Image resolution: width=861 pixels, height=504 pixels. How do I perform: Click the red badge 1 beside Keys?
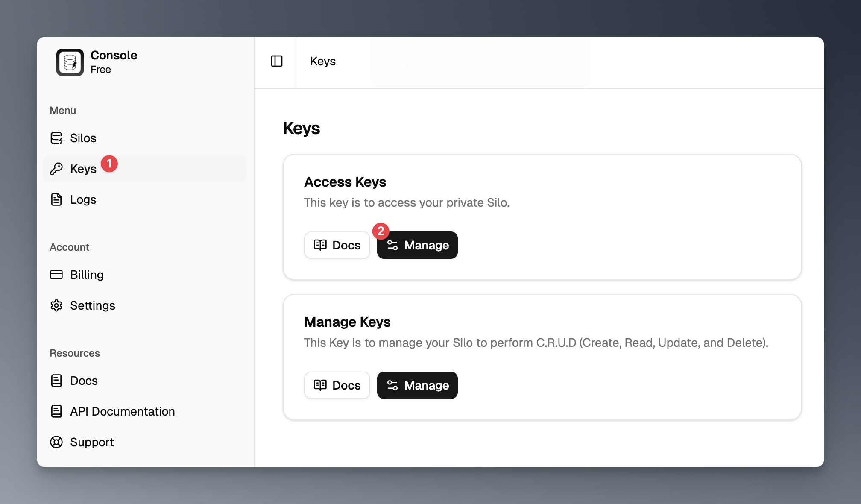click(x=110, y=163)
